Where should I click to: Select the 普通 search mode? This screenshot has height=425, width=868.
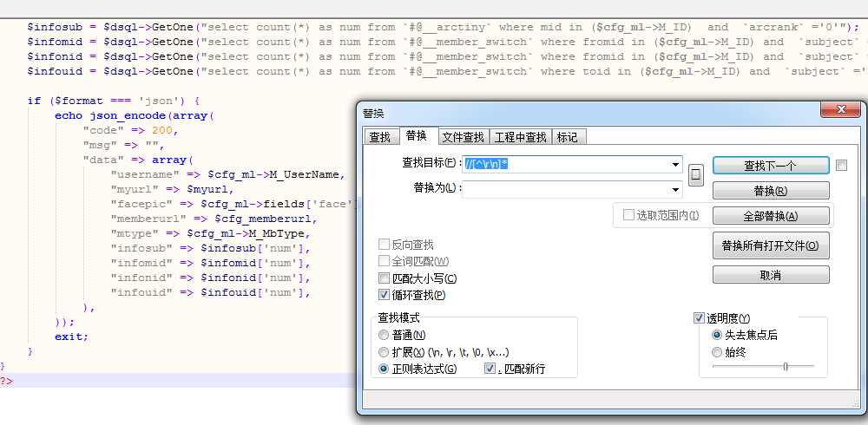(384, 335)
